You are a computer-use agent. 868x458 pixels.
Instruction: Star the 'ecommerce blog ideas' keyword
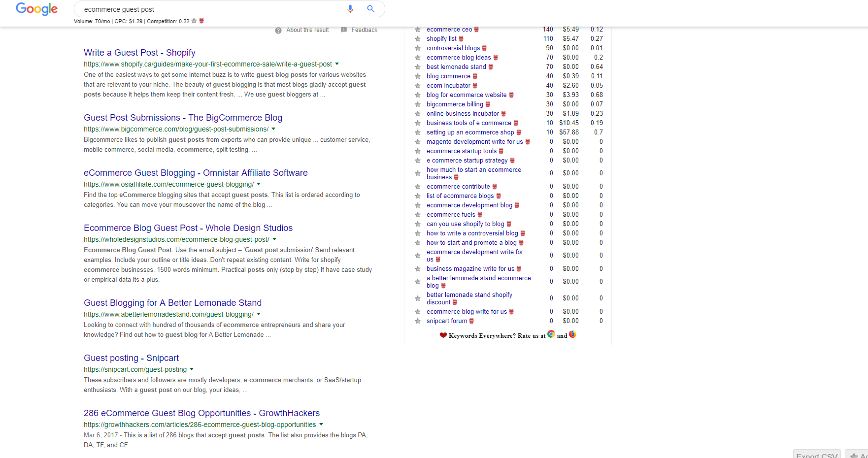[x=418, y=58]
